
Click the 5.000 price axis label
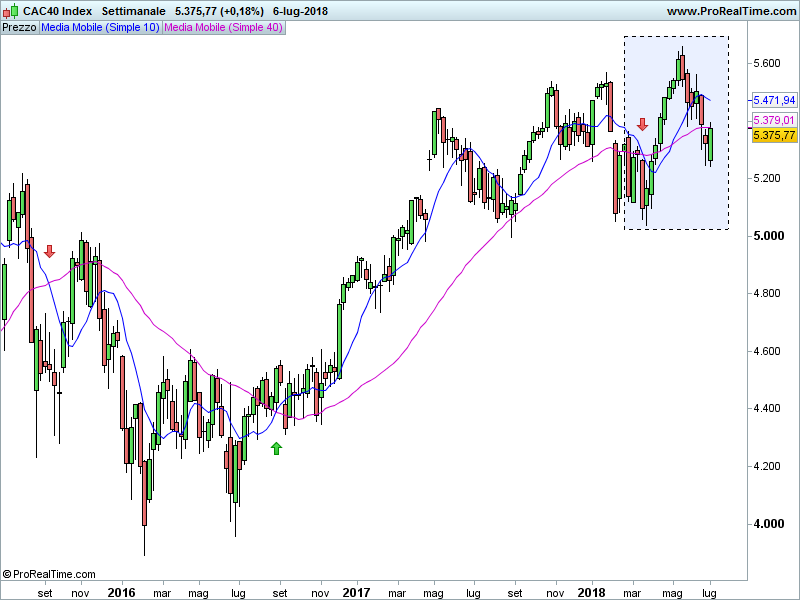(768, 236)
